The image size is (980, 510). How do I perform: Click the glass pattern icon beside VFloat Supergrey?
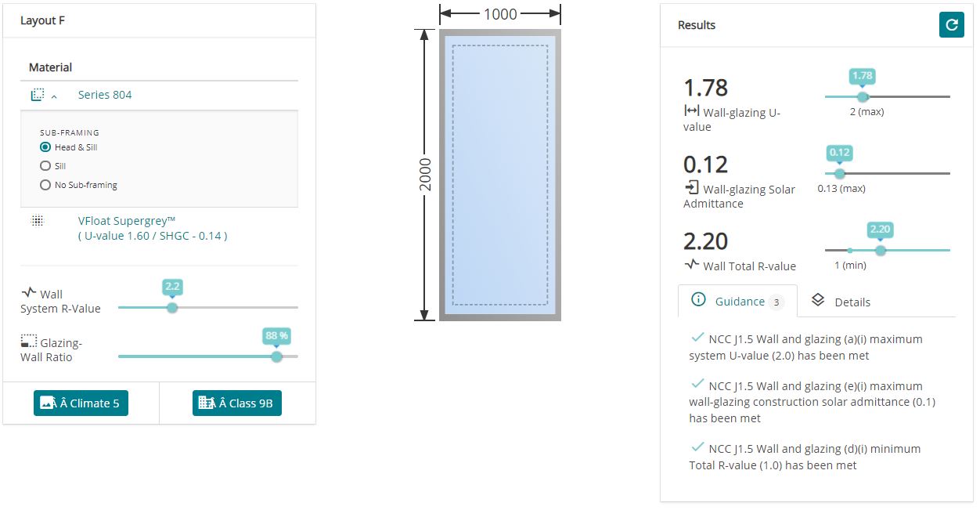(x=37, y=221)
